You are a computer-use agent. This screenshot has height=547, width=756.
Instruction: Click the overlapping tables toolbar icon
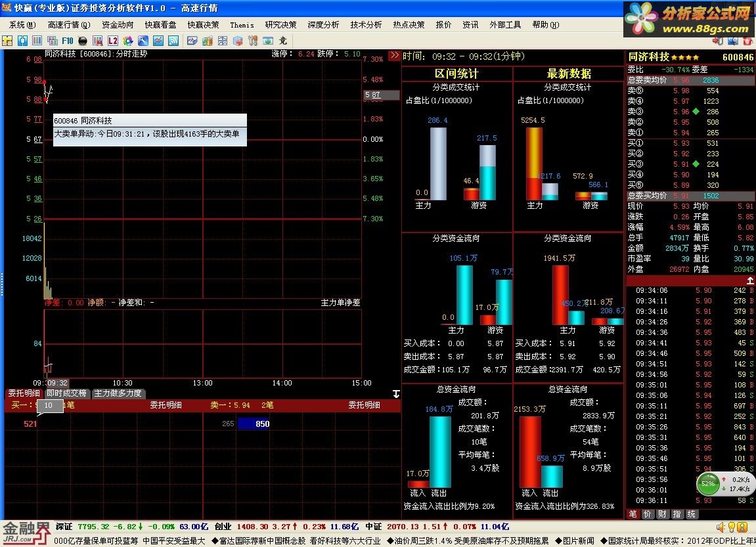click(52, 41)
